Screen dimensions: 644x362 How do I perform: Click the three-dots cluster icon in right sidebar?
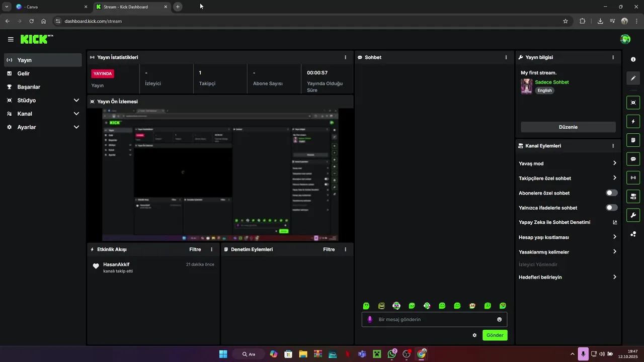(x=633, y=234)
